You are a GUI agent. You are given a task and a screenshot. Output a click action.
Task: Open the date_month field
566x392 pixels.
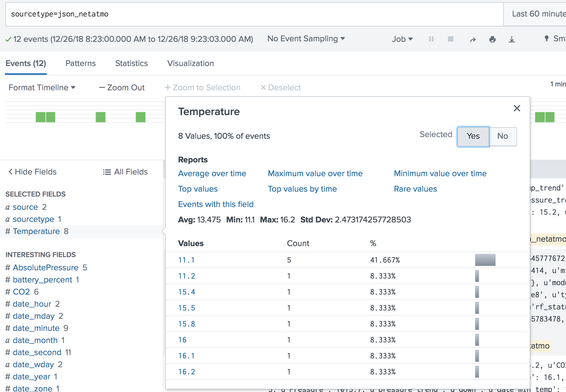coord(35,340)
